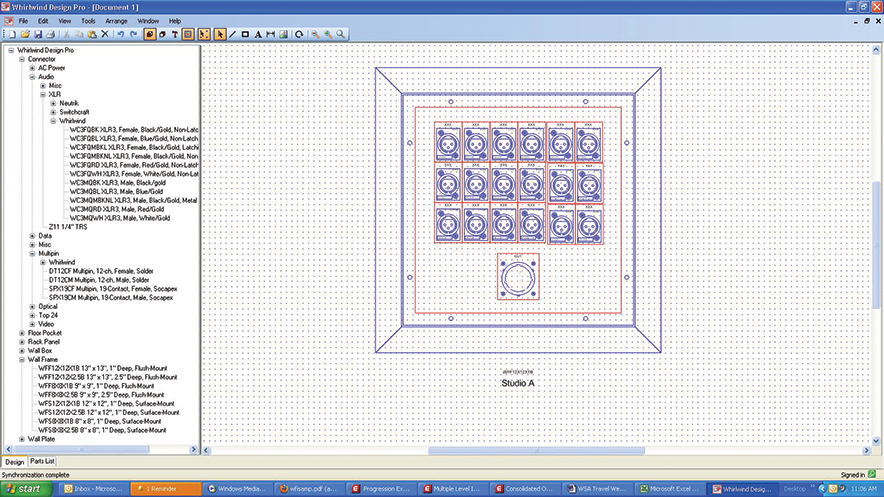
Task: Choose the rectangle drawing tool
Action: point(245,34)
